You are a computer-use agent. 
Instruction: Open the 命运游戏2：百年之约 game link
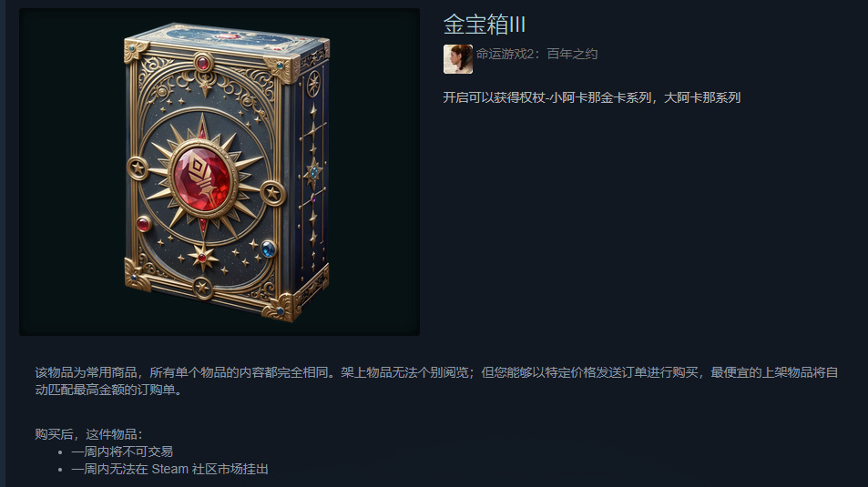(536, 55)
